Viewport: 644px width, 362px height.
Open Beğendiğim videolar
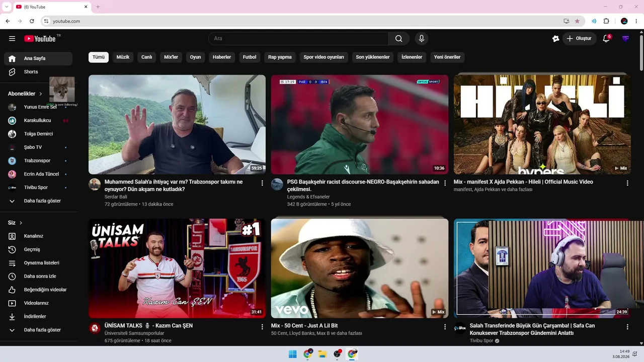point(38,290)
